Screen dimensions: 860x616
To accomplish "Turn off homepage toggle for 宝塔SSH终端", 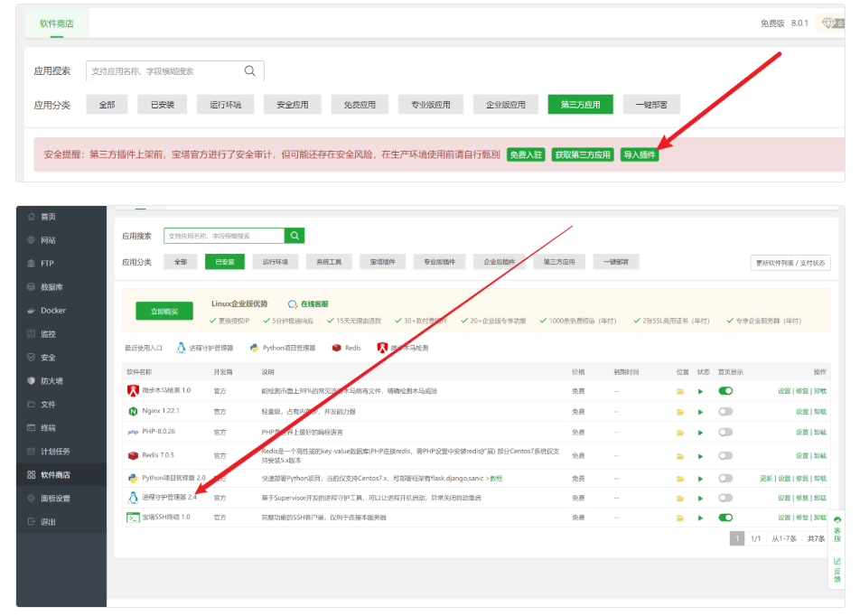I will pyautogui.click(x=725, y=518).
